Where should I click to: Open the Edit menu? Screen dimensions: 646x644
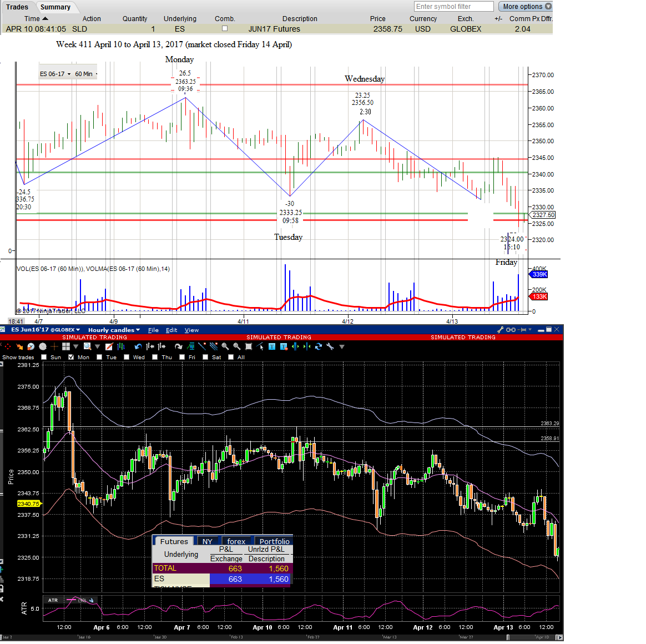171,330
